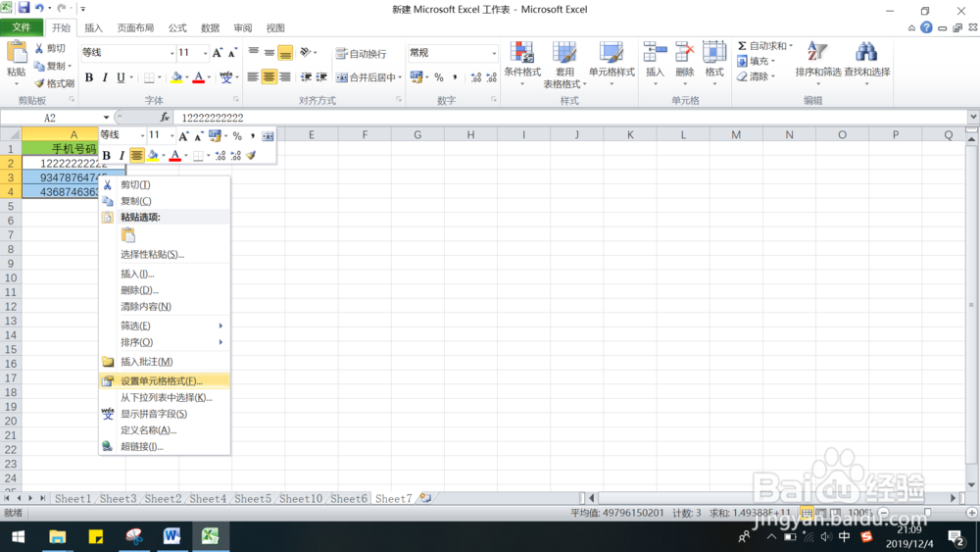Click Fill (填充) button in ribbon
This screenshot has height=552, width=980.
pyautogui.click(x=757, y=61)
